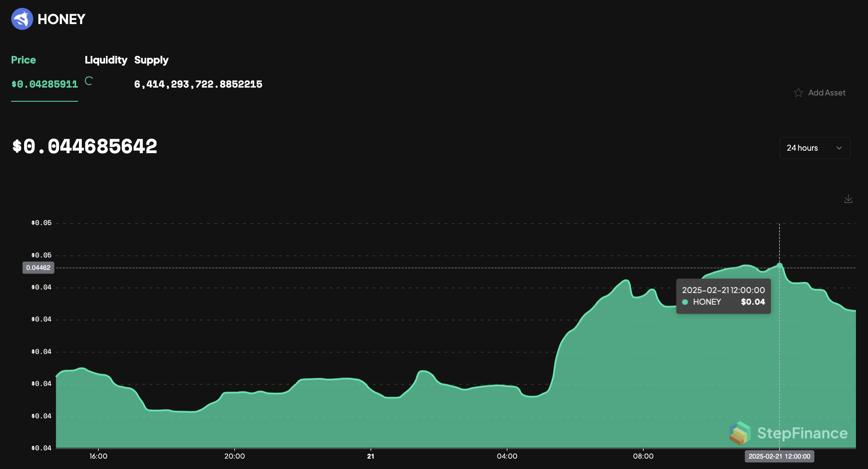Click the highlighted chart point at 12:00
The height and width of the screenshot is (469, 868).
tap(780, 265)
